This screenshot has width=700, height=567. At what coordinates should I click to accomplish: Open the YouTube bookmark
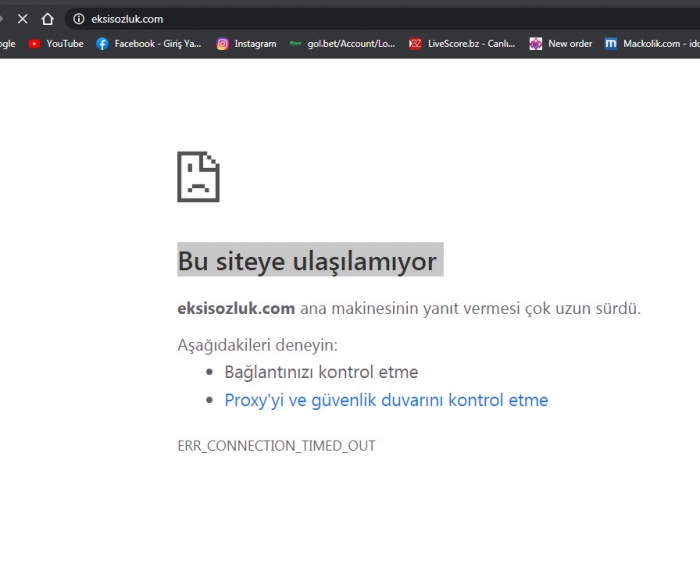tap(56, 44)
